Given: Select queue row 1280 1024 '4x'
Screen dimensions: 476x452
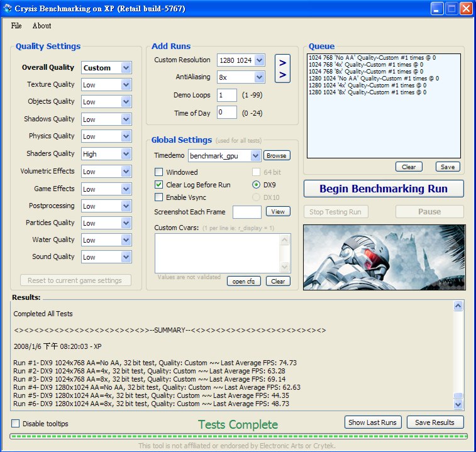Looking at the screenshot, I should pos(368,85).
